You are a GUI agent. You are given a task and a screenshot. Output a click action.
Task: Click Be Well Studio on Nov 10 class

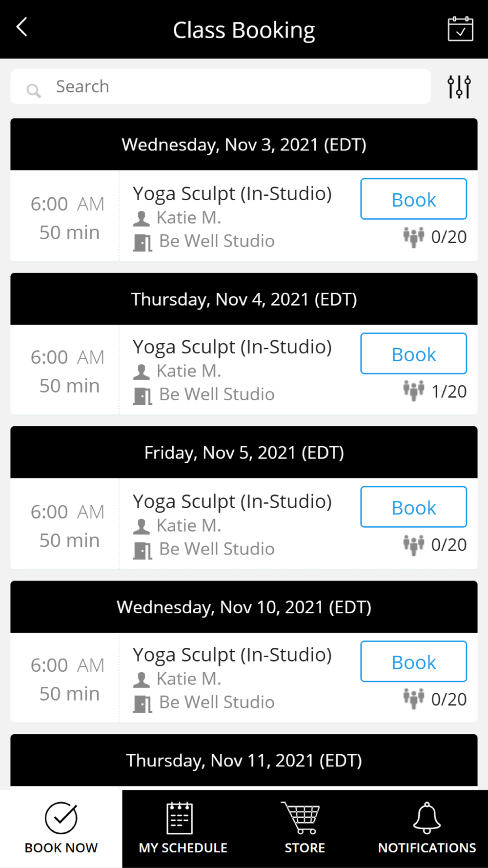217,702
